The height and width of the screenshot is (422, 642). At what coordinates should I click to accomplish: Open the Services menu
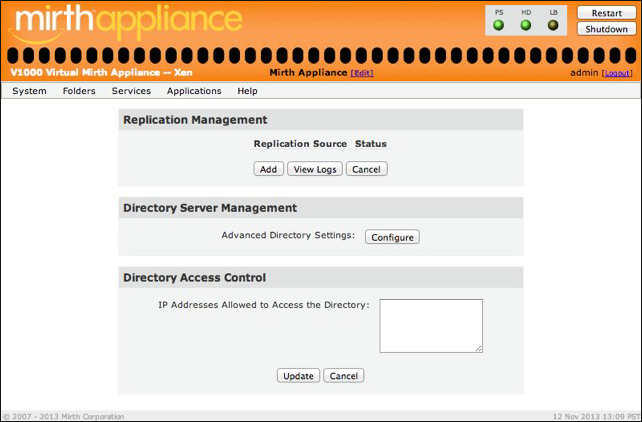tap(131, 91)
